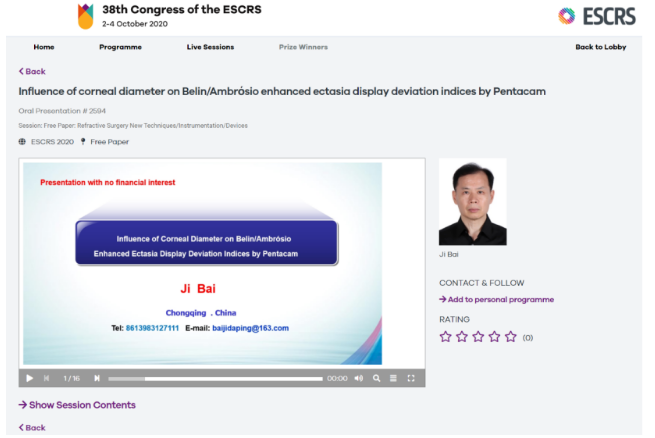Click the Ji Bai speaker photo
The width and height of the screenshot is (655, 438).
(472, 202)
